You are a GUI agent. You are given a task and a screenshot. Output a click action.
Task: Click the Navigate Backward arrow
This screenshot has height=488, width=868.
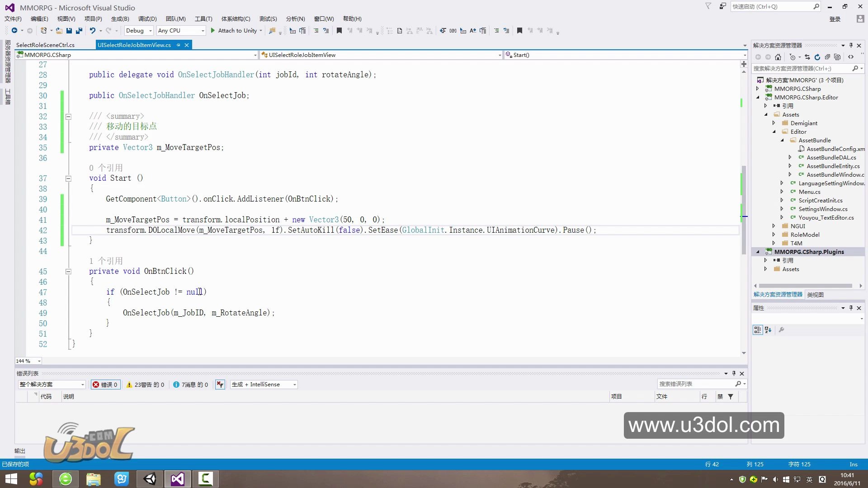tap(14, 31)
